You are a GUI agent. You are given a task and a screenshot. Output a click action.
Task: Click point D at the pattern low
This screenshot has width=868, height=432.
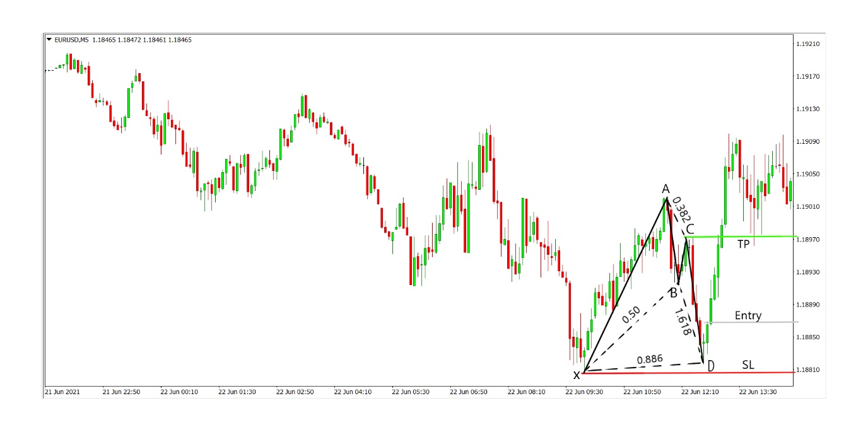pyautogui.click(x=710, y=365)
